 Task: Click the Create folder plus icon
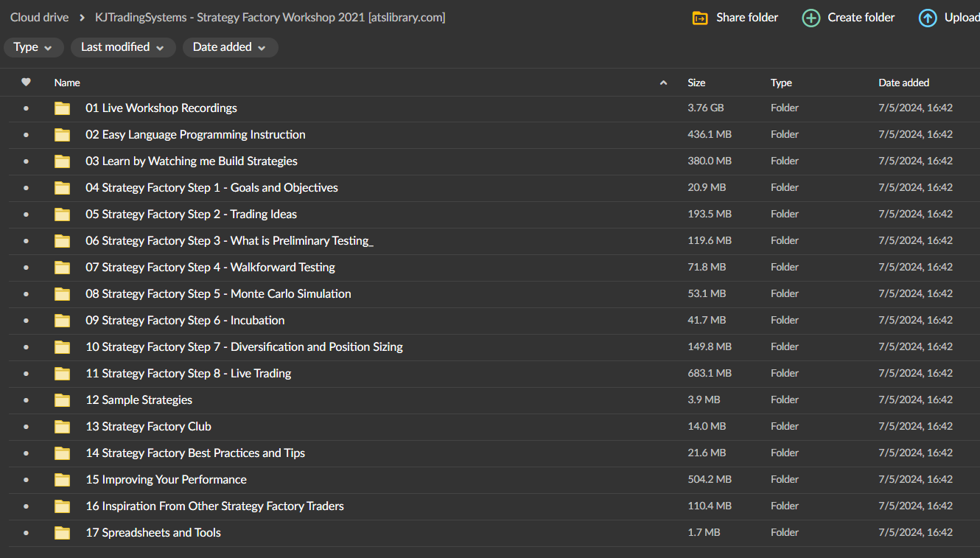click(x=811, y=18)
